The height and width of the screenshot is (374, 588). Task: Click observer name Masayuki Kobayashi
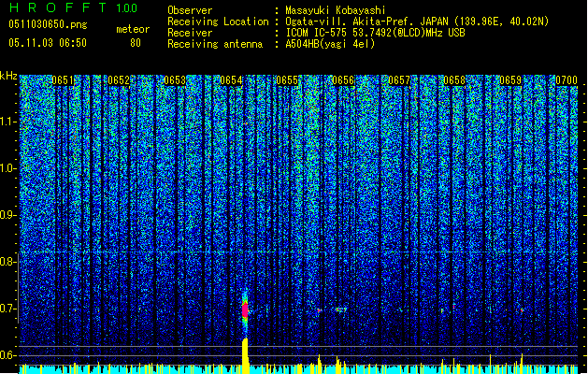336,10
